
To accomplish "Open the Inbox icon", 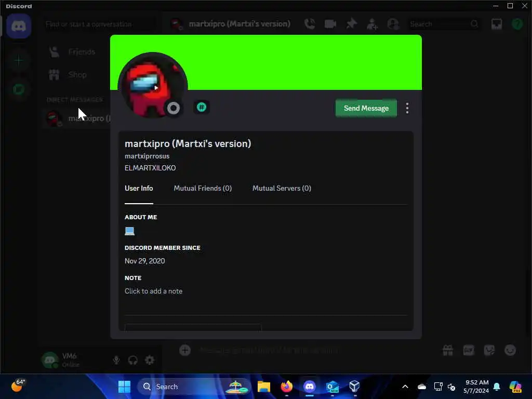I will click(497, 24).
